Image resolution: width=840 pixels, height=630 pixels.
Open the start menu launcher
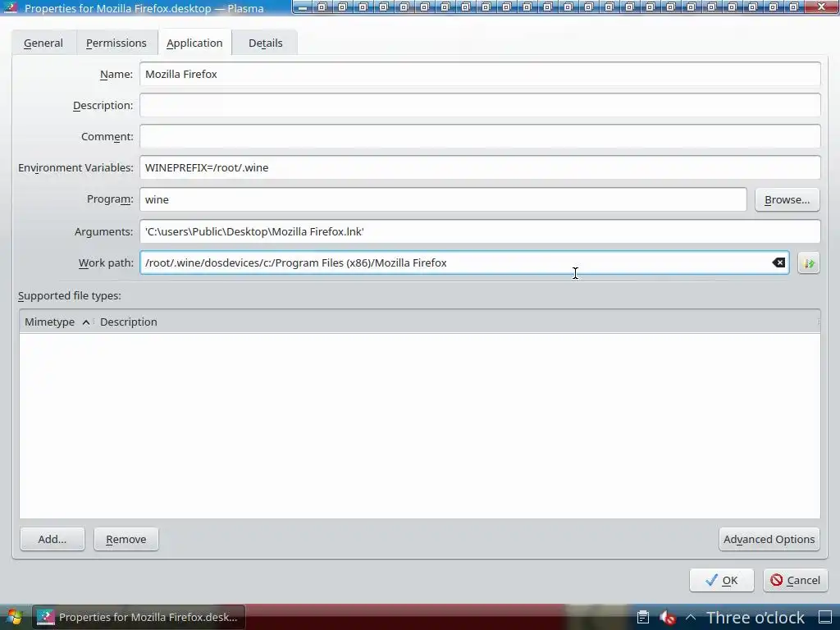coord(14,617)
